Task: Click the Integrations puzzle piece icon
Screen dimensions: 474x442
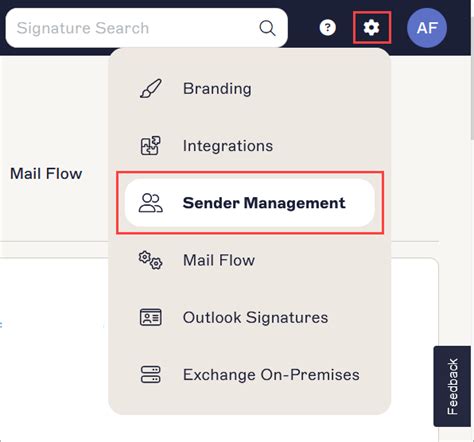Action: click(151, 146)
